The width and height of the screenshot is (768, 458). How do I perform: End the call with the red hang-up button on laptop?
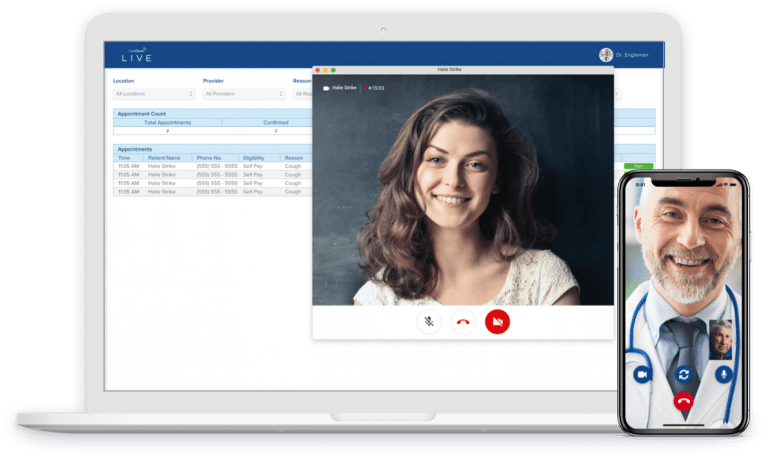pos(463,322)
